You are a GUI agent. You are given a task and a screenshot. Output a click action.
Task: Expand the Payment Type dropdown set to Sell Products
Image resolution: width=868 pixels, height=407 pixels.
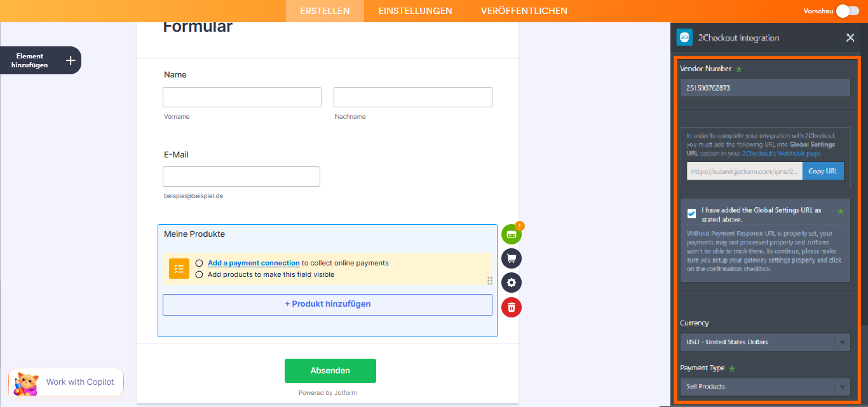pos(765,386)
